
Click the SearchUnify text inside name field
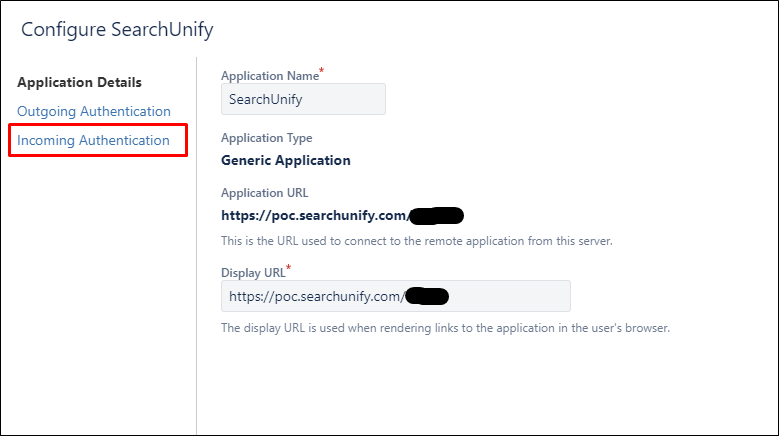click(266, 99)
